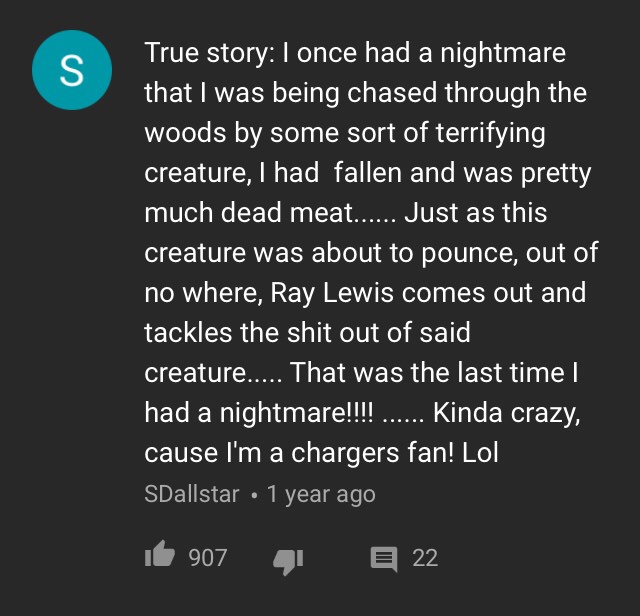Click the name "Ray Lewis" in the comment
Viewport: 640px width, 616px height.
pos(315,293)
